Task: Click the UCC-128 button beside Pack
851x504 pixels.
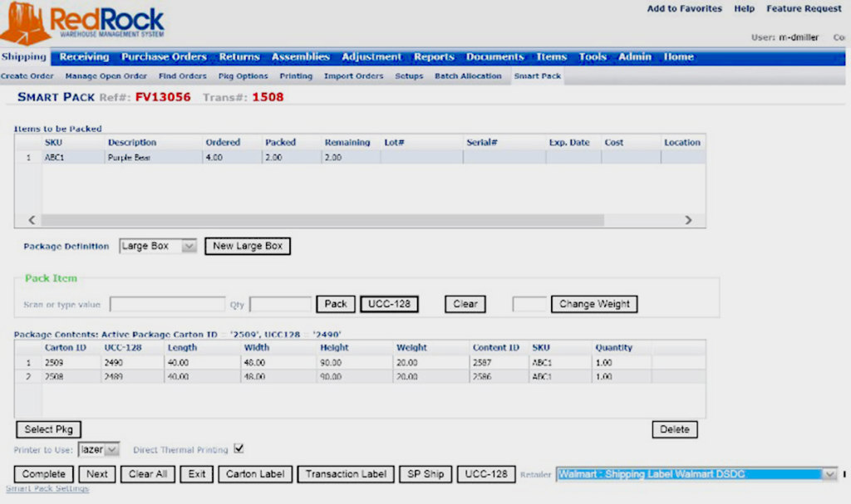Action: (389, 304)
